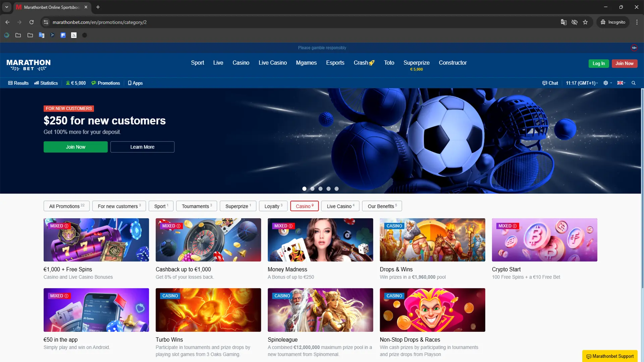Reload the page
This screenshot has height=362, width=644.
coord(32,22)
